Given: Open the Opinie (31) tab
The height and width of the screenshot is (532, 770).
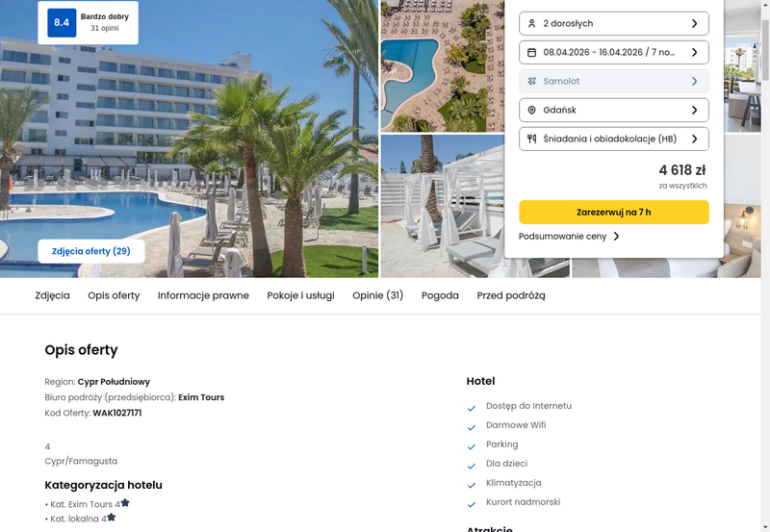Looking at the screenshot, I should coord(377,295).
